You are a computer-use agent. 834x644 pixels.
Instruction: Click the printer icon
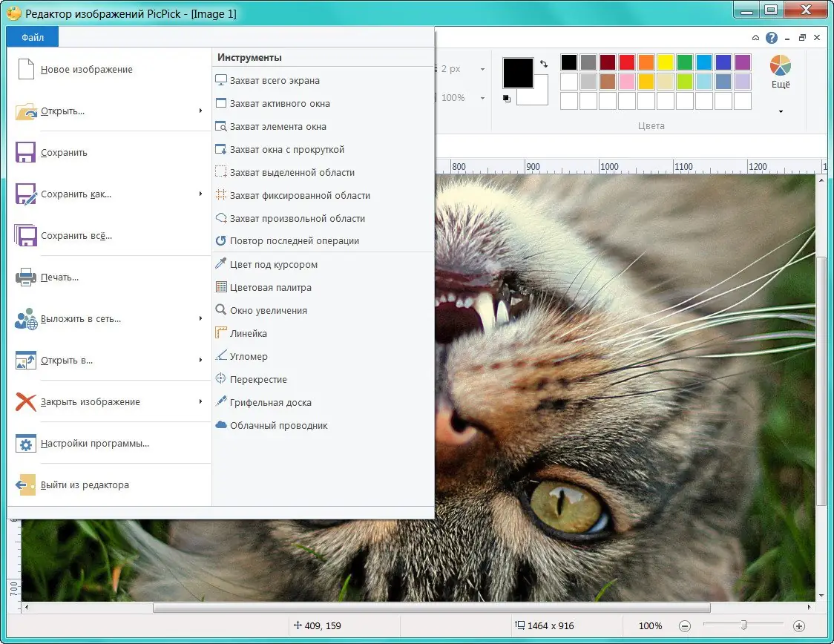tap(25, 277)
